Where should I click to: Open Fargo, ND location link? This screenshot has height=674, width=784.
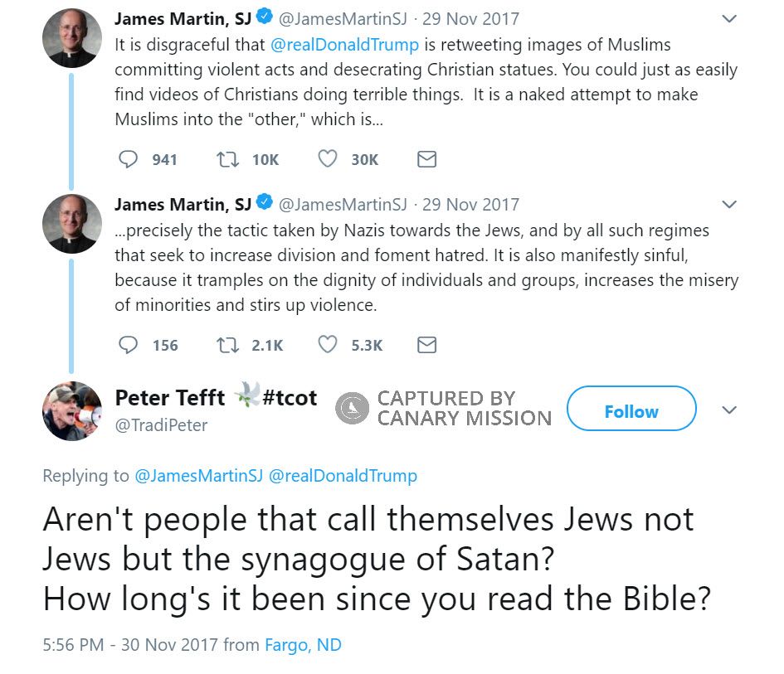point(303,645)
